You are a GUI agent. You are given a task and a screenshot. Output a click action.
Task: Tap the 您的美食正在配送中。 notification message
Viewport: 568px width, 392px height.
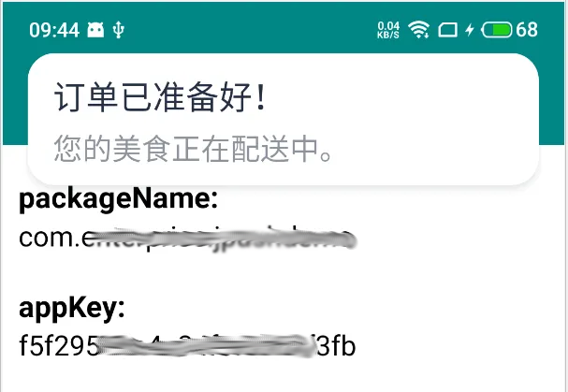click(x=193, y=149)
